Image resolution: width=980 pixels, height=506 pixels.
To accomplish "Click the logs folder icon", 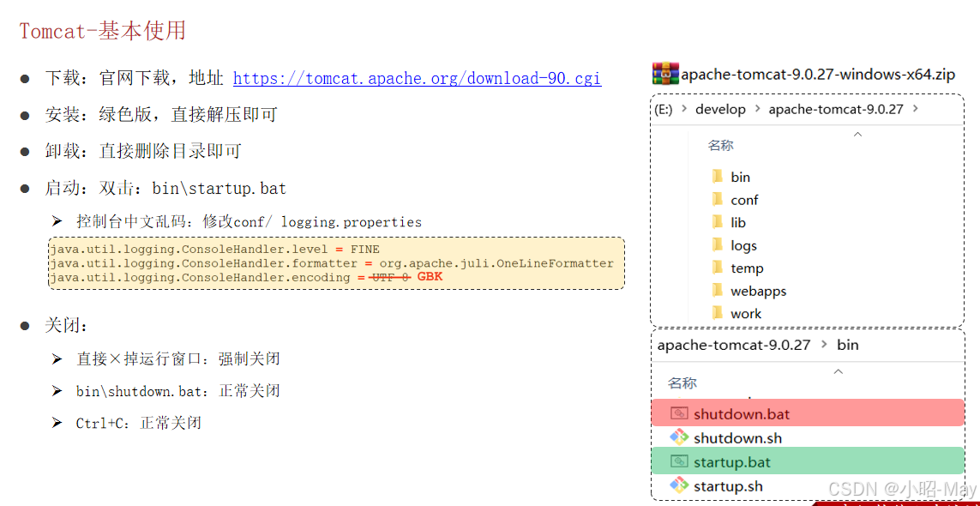I will coord(718,245).
